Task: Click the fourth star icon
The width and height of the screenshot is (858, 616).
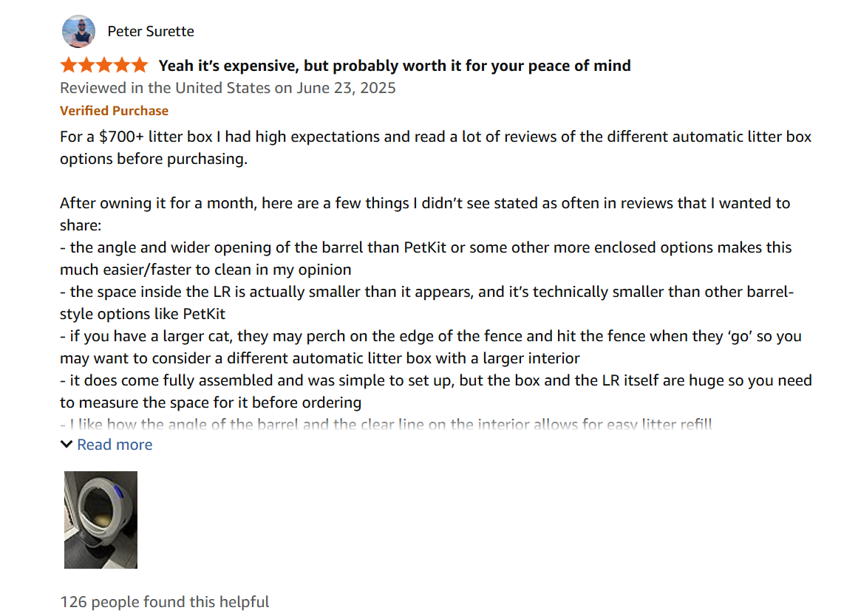Action: [x=123, y=65]
